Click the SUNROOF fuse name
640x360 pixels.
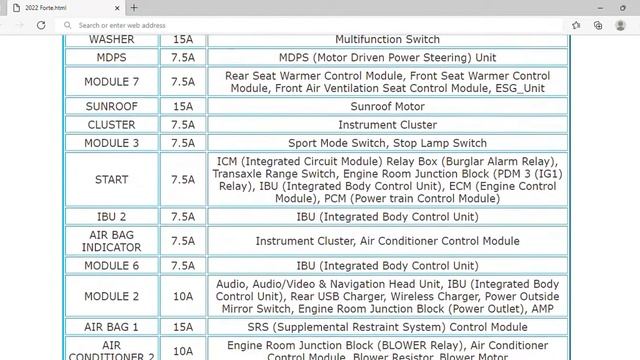click(x=111, y=107)
